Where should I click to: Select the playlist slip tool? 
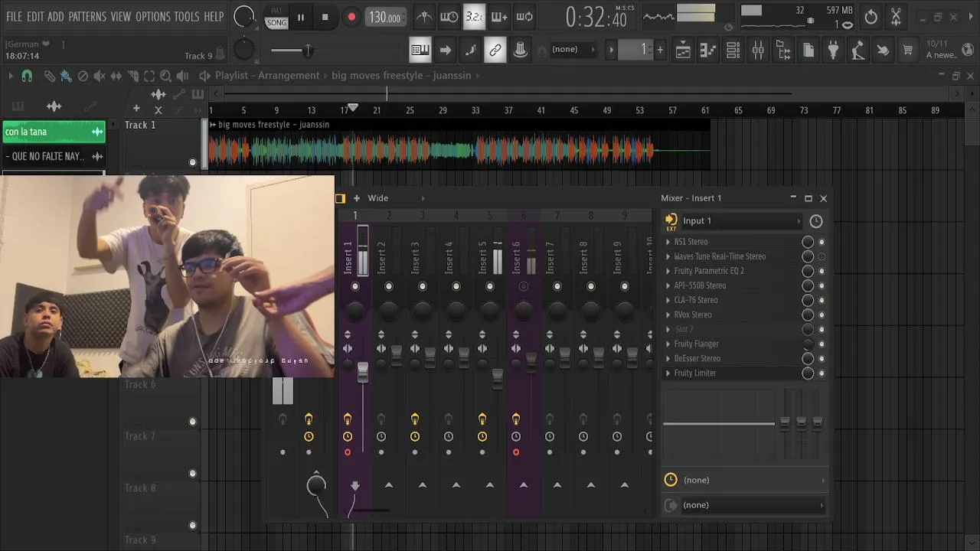116,76
